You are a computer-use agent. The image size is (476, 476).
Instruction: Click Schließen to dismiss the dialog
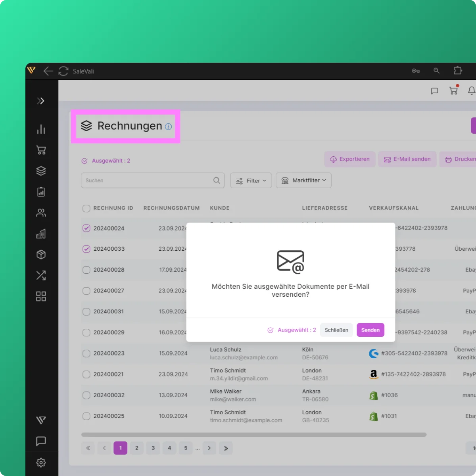pos(336,330)
